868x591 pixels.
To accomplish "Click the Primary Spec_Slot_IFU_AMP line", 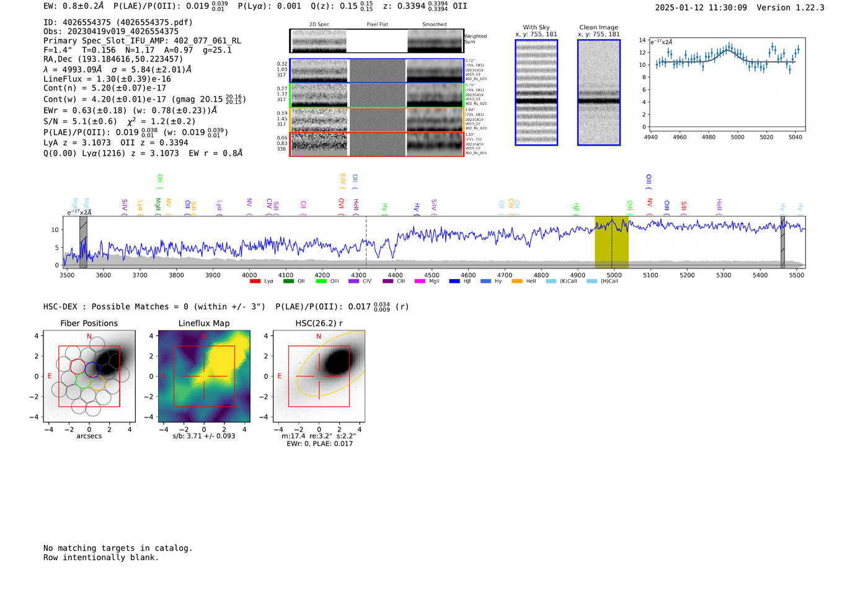I will 142,40.
